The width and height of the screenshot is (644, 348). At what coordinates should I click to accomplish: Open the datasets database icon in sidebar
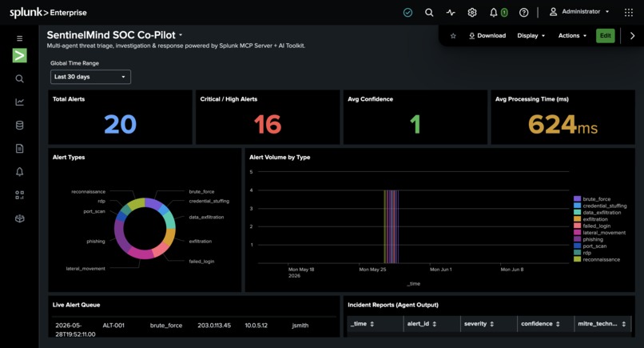(x=19, y=126)
